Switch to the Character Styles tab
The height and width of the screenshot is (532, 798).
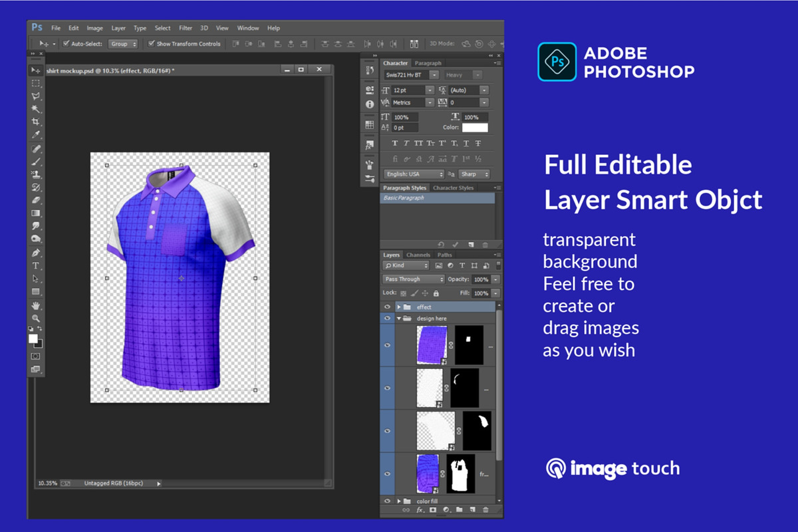click(454, 188)
